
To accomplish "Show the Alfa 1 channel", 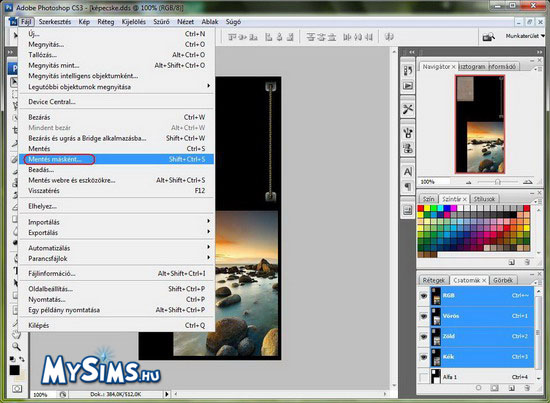I will point(424,377).
